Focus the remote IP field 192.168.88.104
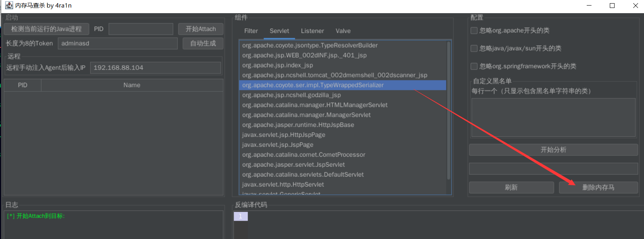 click(x=155, y=68)
